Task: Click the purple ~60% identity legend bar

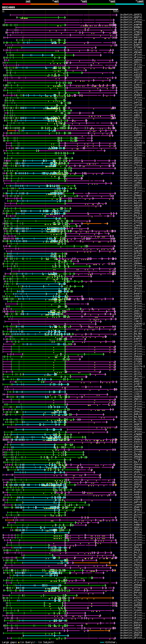Action: tap(73, 4)
